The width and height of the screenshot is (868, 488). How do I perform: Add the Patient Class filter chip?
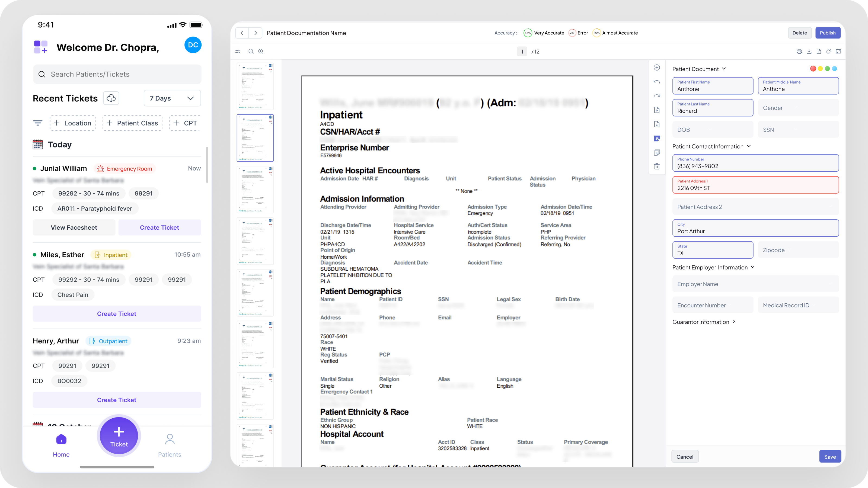click(x=132, y=123)
